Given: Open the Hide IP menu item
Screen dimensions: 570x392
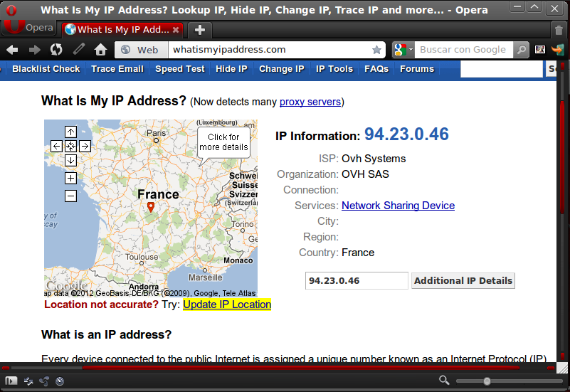Looking at the screenshot, I should 231,69.
